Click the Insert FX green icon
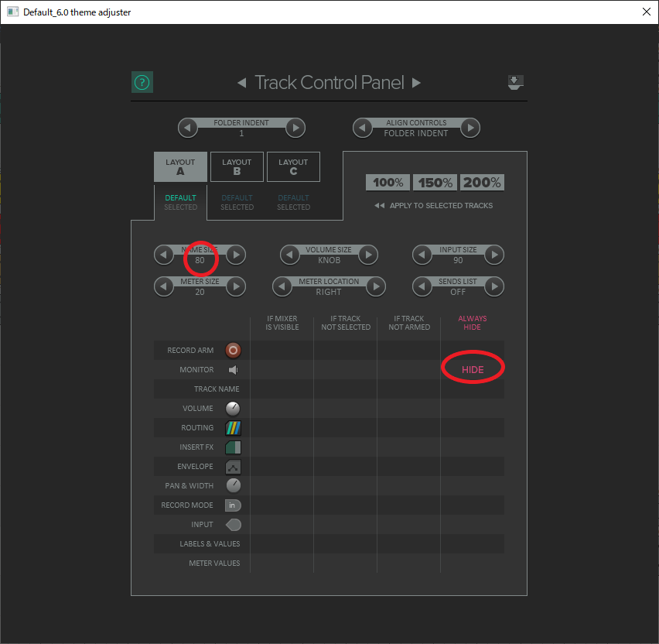Viewport: 659px width, 644px height. (233, 447)
